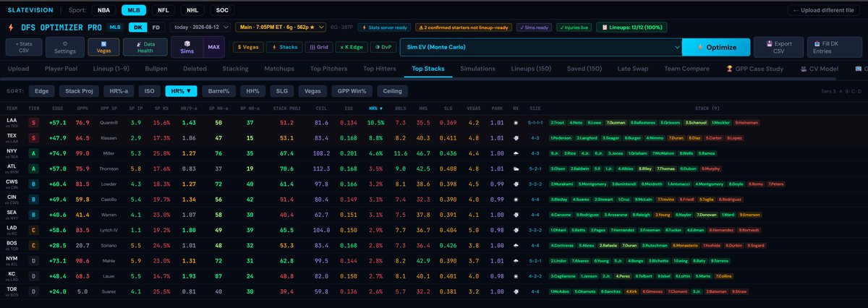
Task: Click the weather icon in the TOR row
Action: (516, 291)
